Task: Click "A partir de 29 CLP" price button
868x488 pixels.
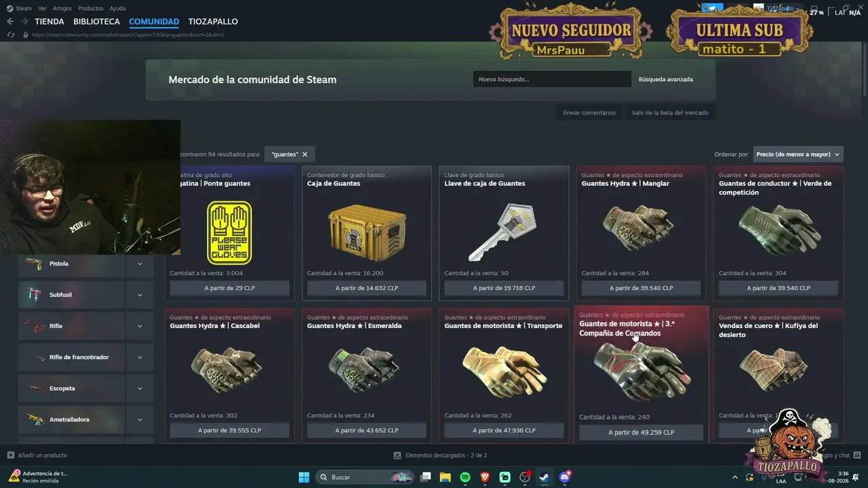Action: [230, 288]
